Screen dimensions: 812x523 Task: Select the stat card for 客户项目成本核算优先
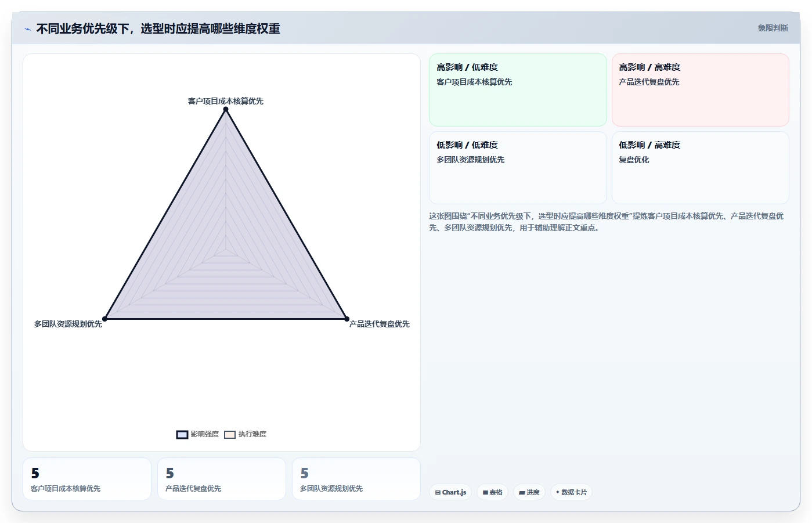point(87,479)
